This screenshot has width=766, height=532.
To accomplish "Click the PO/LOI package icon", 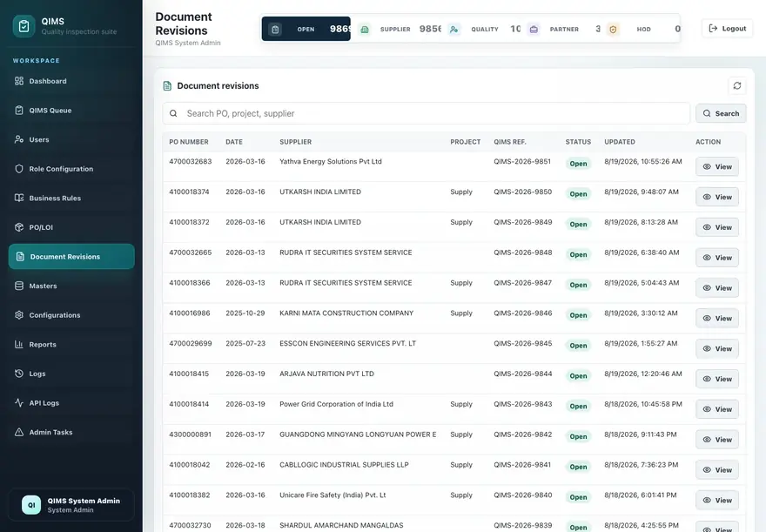I will coord(19,227).
